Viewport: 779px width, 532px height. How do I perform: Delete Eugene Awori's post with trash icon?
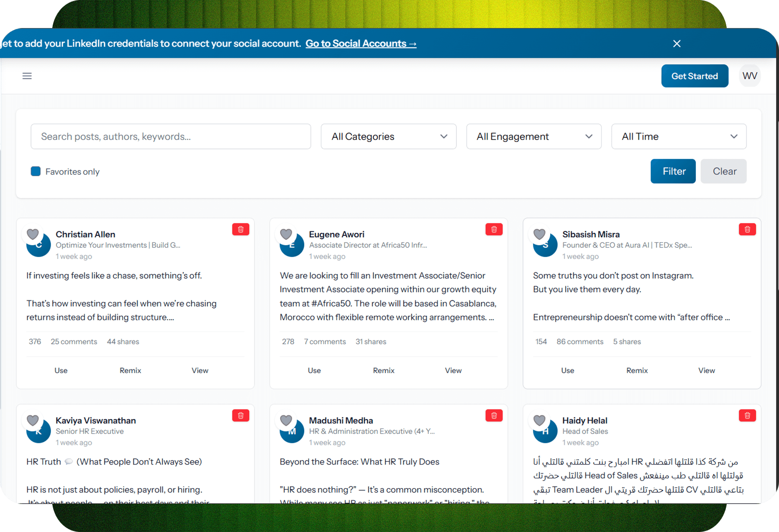(x=494, y=229)
